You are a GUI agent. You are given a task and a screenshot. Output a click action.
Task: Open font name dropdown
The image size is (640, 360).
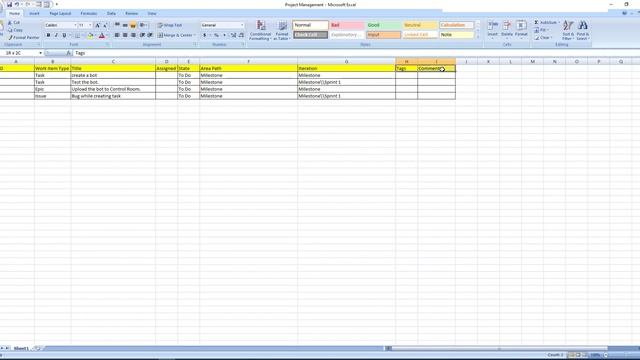(75, 25)
